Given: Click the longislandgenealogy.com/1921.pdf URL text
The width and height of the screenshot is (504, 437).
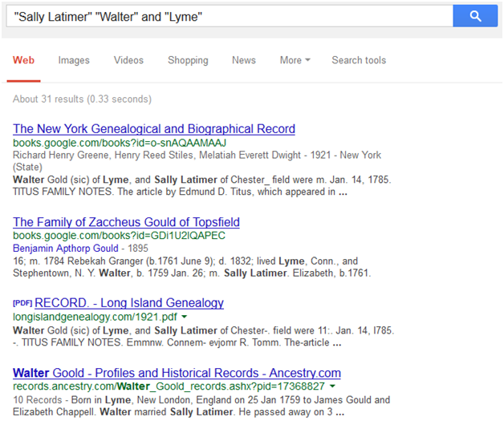Looking at the screenshot, I should coord(95,317).
